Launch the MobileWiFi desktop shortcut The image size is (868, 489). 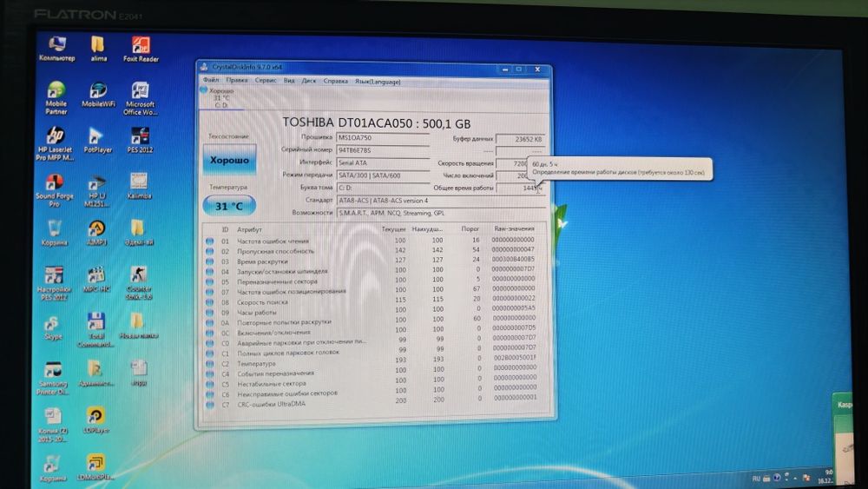pyautogui.click(x=99, y=95)
